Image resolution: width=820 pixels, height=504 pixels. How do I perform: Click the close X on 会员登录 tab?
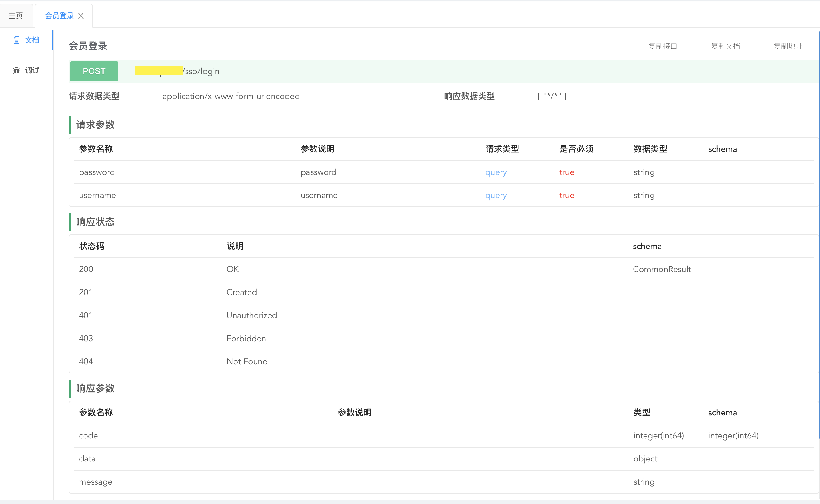(x=81, y=16)
